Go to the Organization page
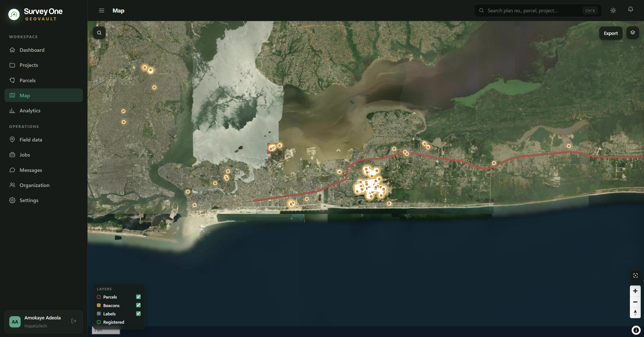644x337 pixels. [44, 185]
